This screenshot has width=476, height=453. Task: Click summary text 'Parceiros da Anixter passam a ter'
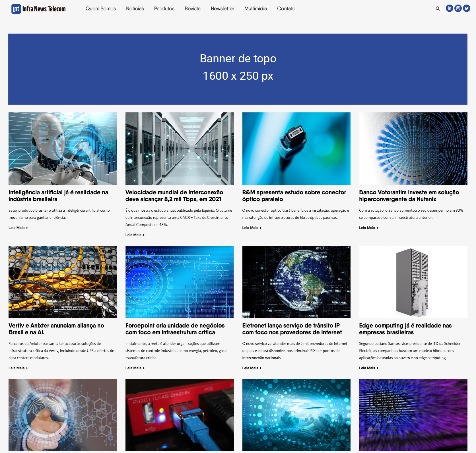(x=61, y=351)
